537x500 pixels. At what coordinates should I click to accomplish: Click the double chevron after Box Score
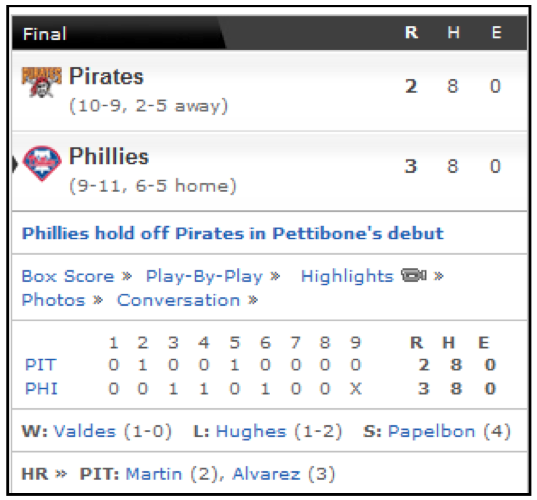127,276
